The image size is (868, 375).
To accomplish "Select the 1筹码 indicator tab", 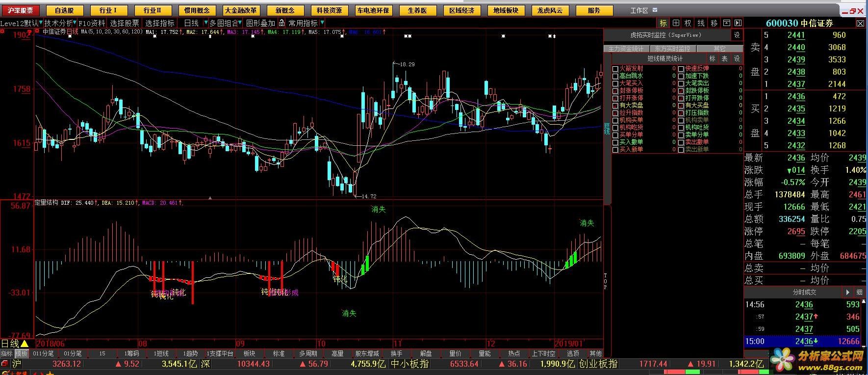I will 131,353.
